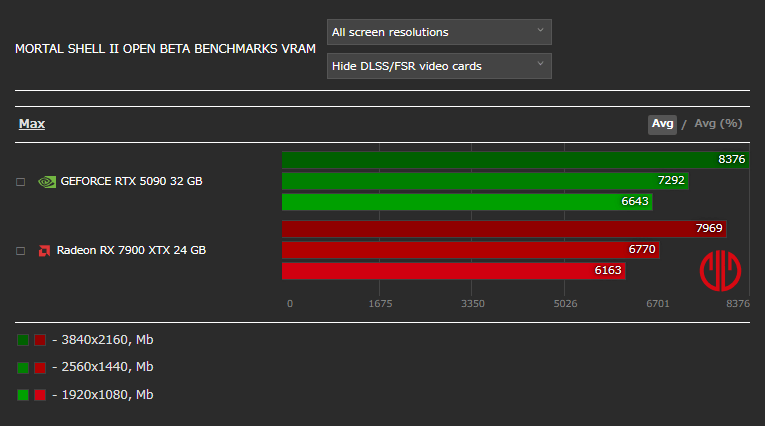Click the green 2560x1440 legend swatch
Screen dimensions: 765x426
[x=23, y=367]
